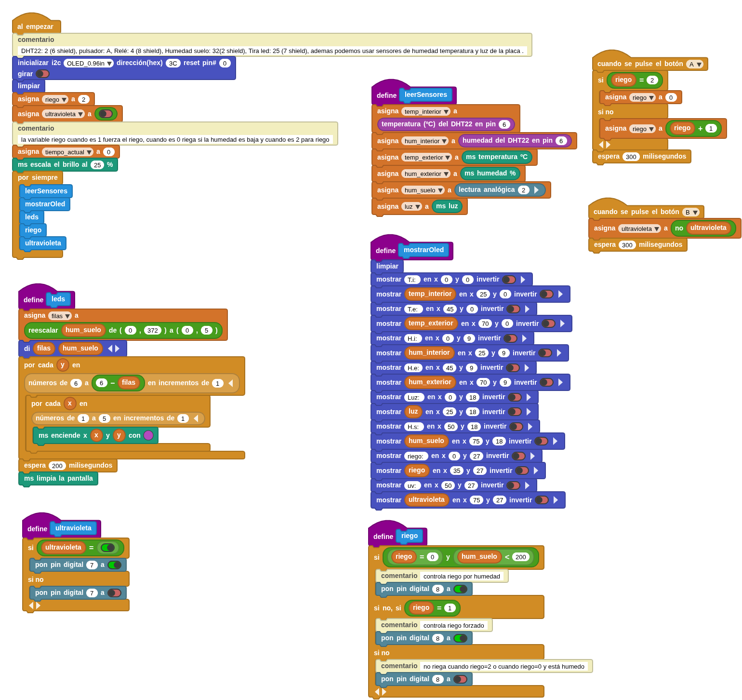Screen dimensions: 742x700
Task: Open the 'luz' variable dropdown
Action: pyautogui.click(x=411, y=207)
